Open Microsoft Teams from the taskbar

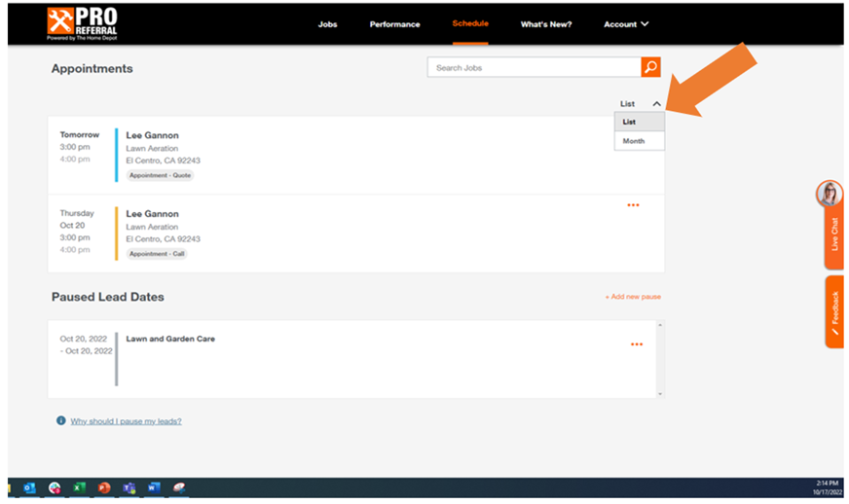click(x=129, y=487)
